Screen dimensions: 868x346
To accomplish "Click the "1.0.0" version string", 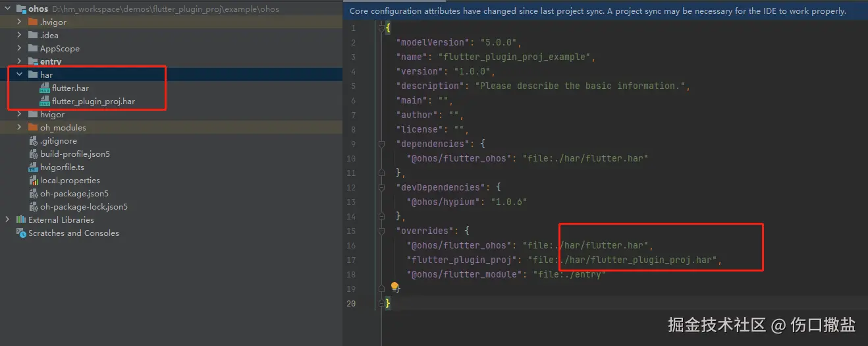I will [472, 71].
